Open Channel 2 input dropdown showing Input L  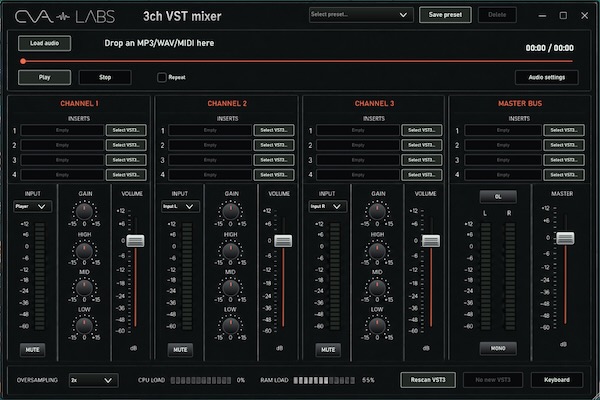[180, 207]
